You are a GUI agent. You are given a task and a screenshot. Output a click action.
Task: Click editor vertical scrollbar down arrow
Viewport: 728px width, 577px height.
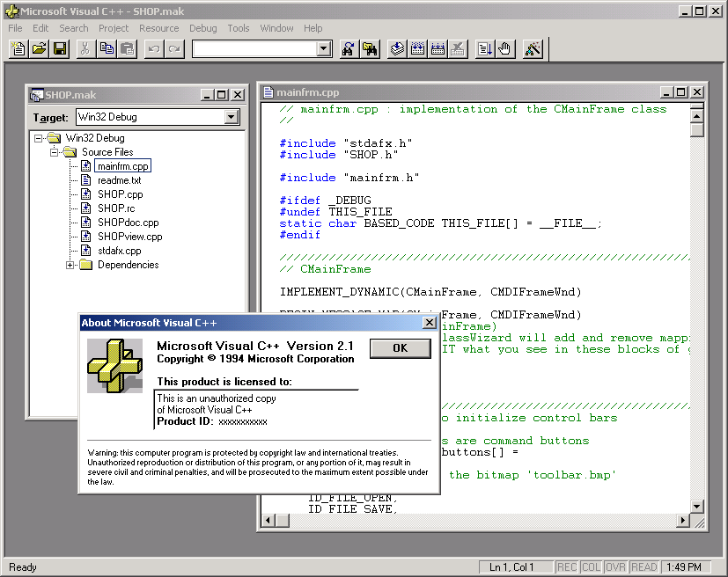[x=696, y=506]
